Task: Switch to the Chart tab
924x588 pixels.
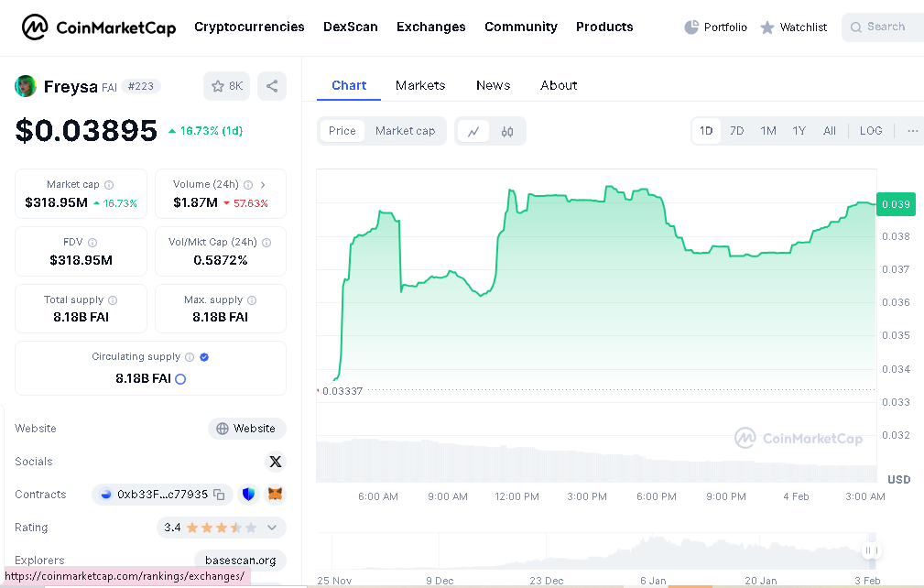Action: pyautogui.click(x=349, y=85)
